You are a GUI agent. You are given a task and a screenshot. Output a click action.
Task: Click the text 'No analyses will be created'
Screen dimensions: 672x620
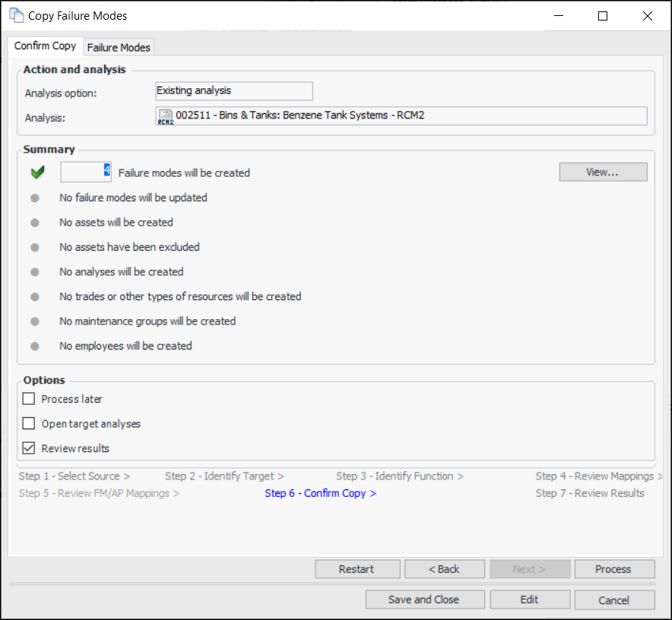pos(122,272)
